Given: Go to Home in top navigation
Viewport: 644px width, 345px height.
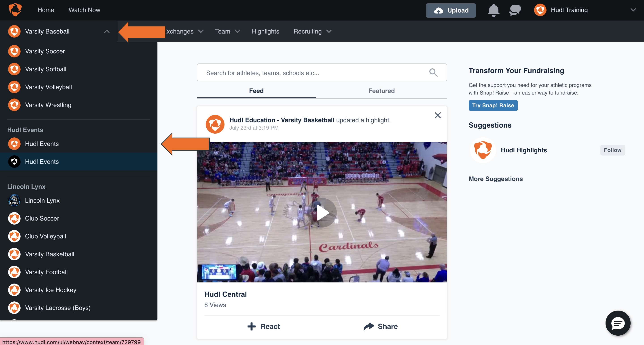Looking at the screenshot, I should (46, 10).
